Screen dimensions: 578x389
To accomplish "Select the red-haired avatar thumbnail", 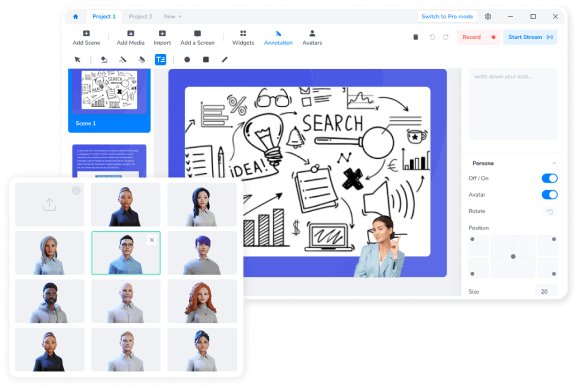I will (x=202, y=301).
